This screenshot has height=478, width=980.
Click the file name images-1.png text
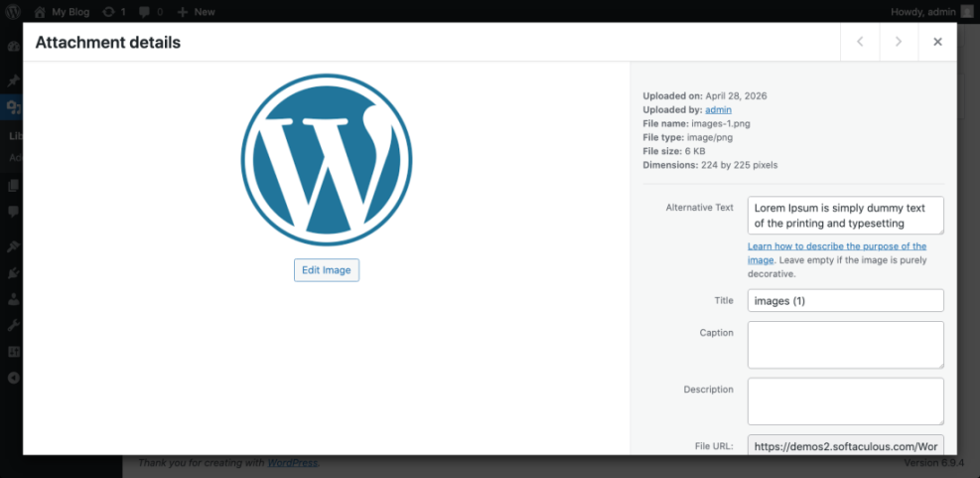(721, 123)
